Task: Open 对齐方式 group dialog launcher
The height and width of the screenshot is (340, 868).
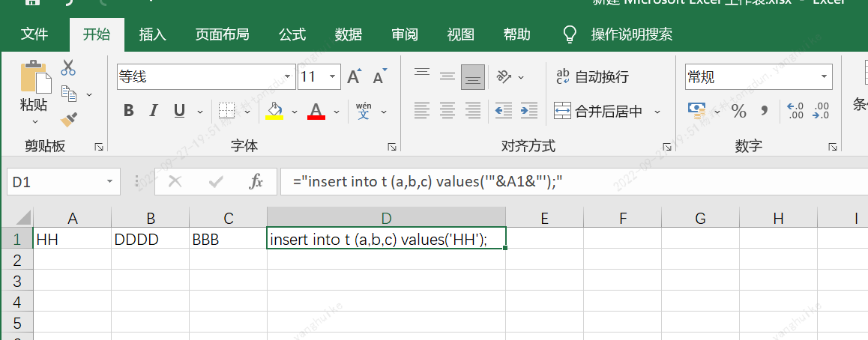Action: 667,147
